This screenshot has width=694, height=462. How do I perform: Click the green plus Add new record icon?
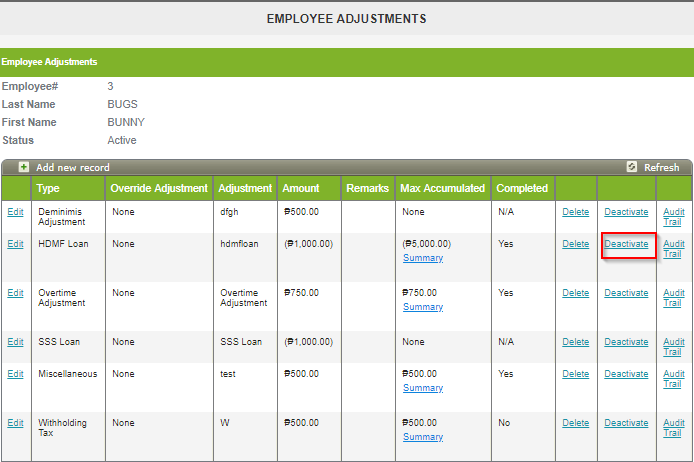coord(23,167)
